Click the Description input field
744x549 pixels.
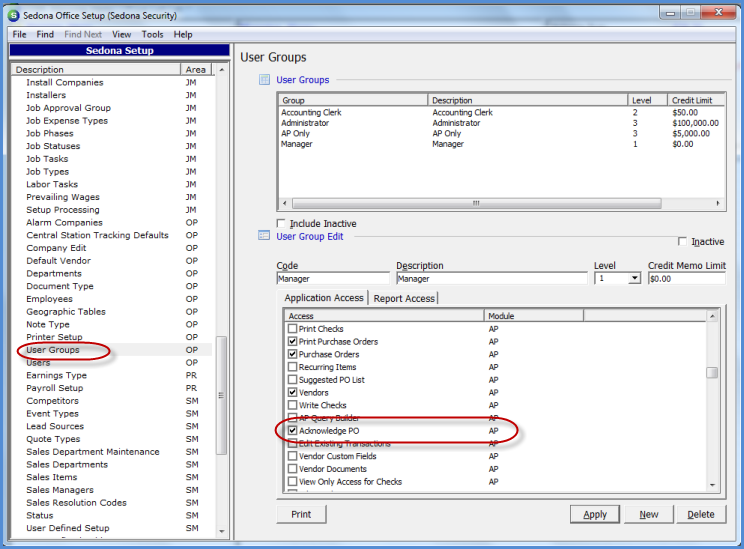coord(492,279)
